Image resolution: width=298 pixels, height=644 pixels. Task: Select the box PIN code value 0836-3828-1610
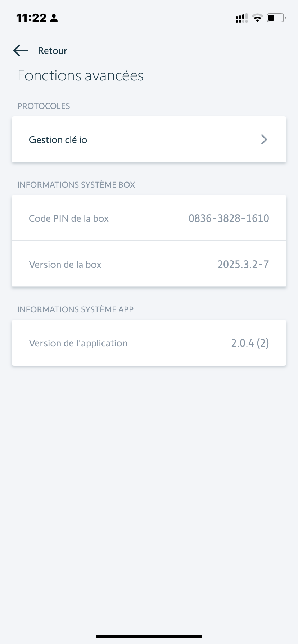229,218
